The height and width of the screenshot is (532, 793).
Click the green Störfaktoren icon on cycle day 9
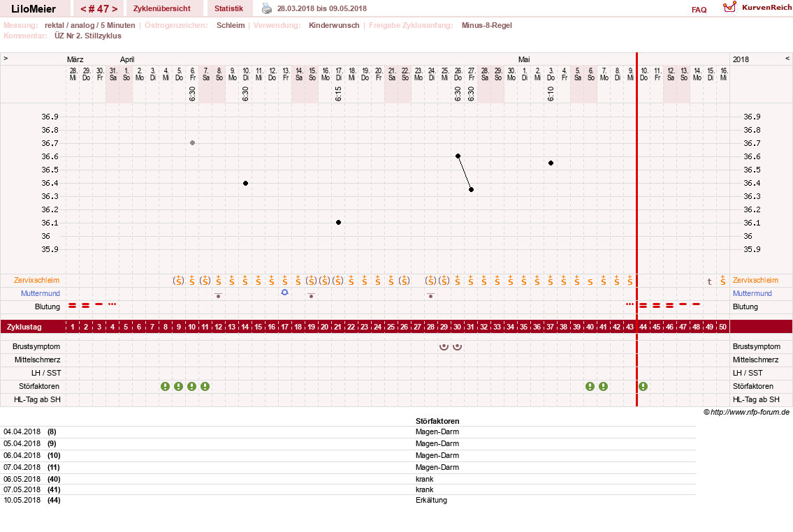(179, 387)
